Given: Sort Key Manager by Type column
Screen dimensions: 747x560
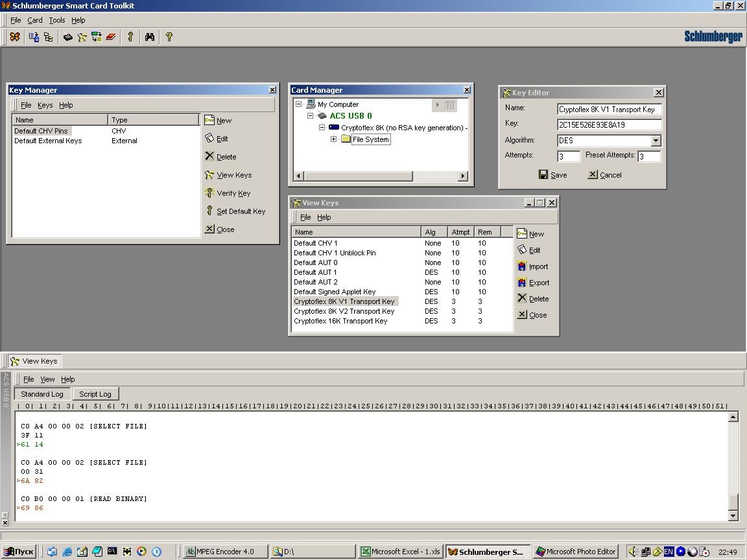Looking at the screenshot, I should click(153, 120).
